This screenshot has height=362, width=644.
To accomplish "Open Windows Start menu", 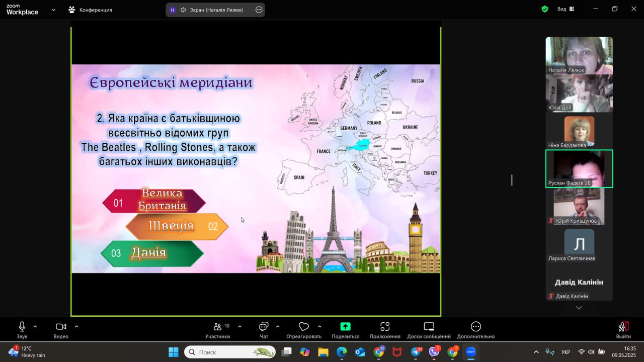I will (173, 352).
